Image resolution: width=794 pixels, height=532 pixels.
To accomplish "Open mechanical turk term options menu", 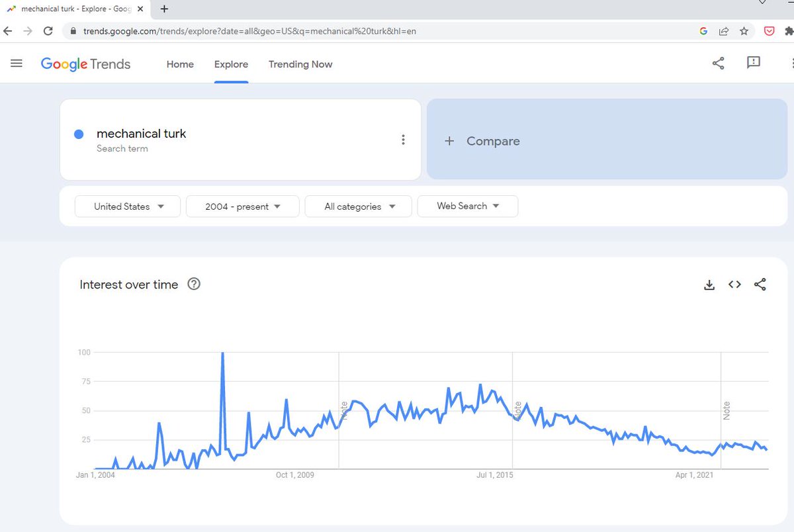I will click(403, 140).
